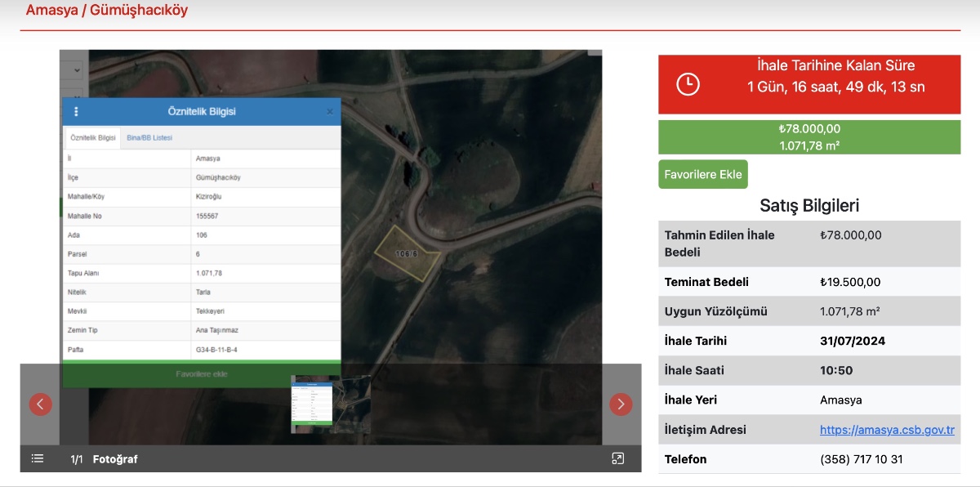Go to the previous photo with left arrow
Screen dimensions: 980x487
41,404
